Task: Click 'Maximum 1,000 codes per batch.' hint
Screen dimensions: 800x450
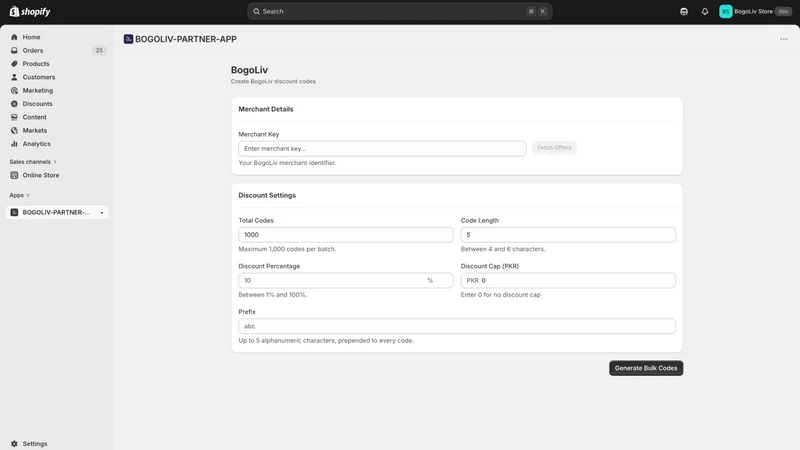Action: coord(287,249)
